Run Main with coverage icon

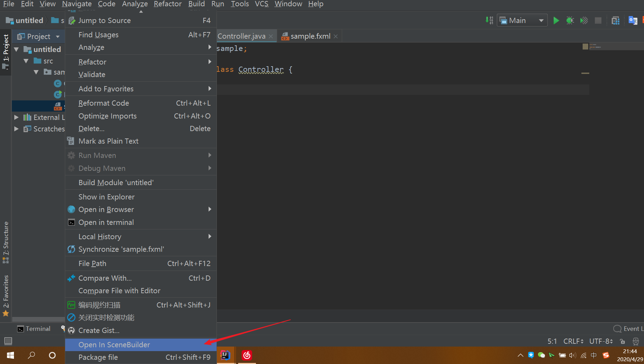(584, 21)
